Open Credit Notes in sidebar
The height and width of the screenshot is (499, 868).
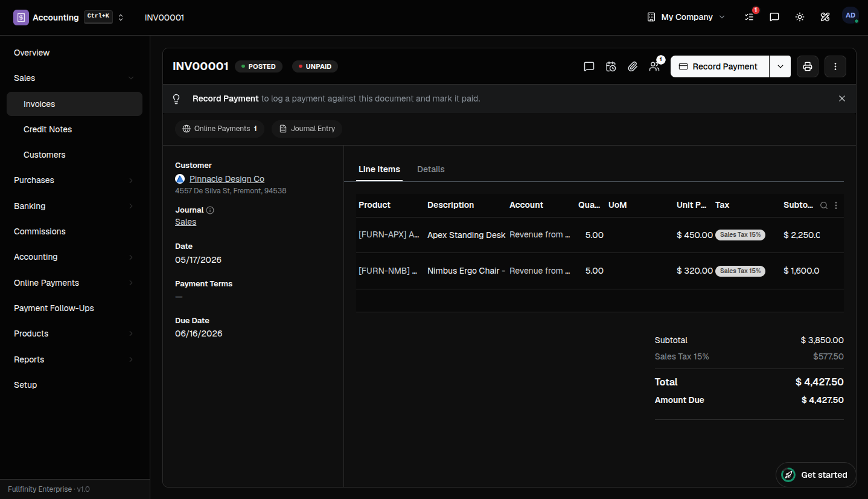tap(74, 129)
